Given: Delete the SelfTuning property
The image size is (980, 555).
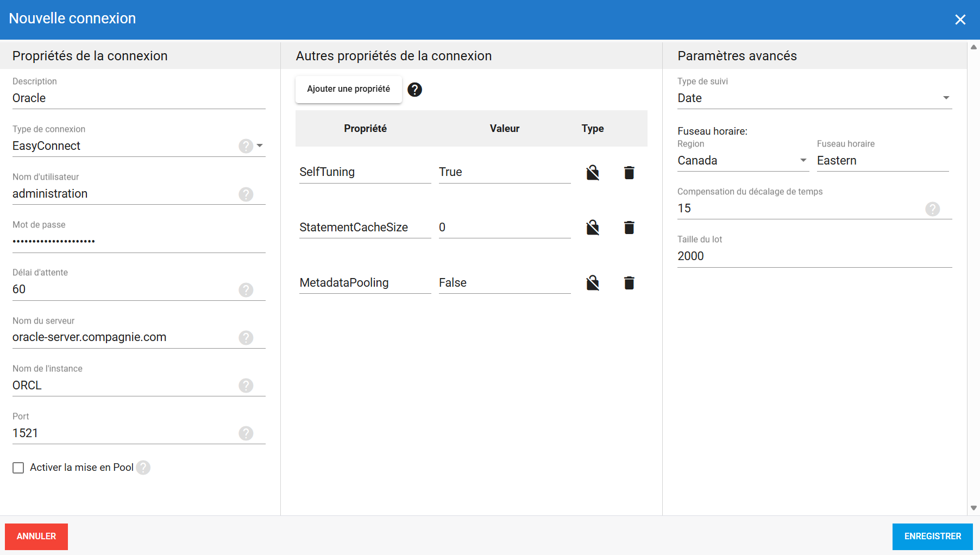Looking at the screenshot, I should (629, 173).
